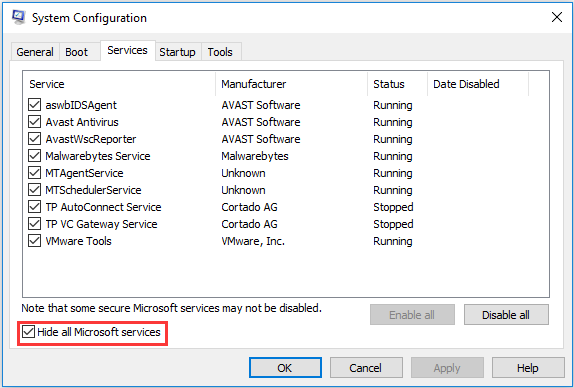Click the Cancel button
This screenshot has width=574, height=388.
[366, 368]
